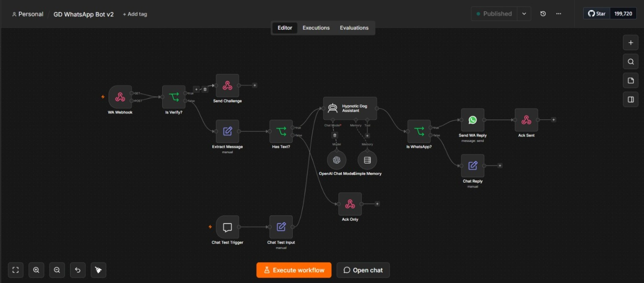Click the Has Text? false output connector
The height and width of the screenshot is (283, 644).
point(293,135)
